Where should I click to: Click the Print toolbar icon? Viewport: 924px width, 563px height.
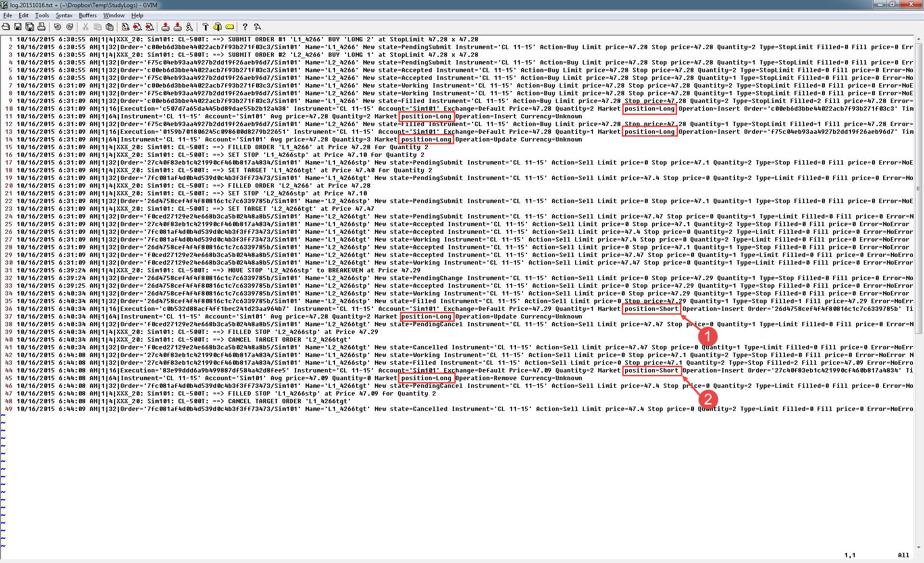(41, 27)
